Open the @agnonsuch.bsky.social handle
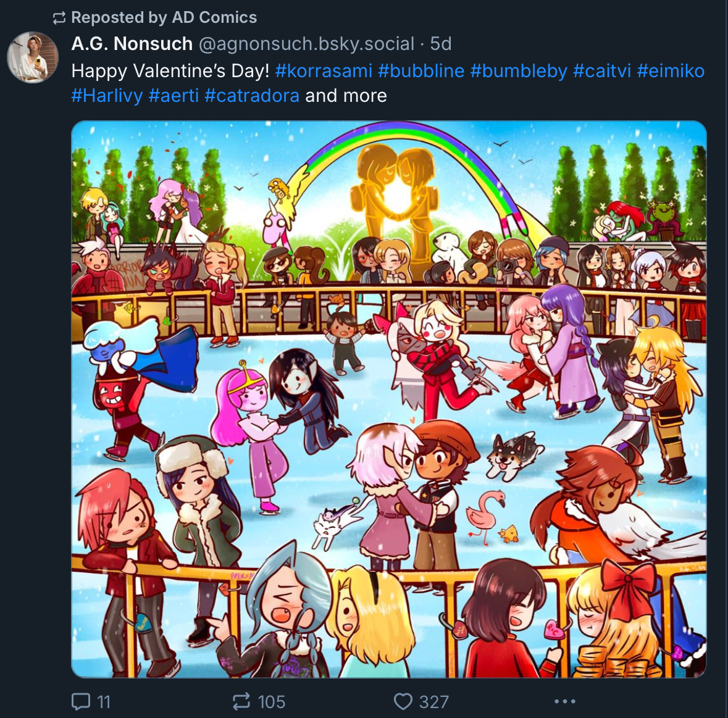This screenshot has width=728, height=718. [306, 44]
